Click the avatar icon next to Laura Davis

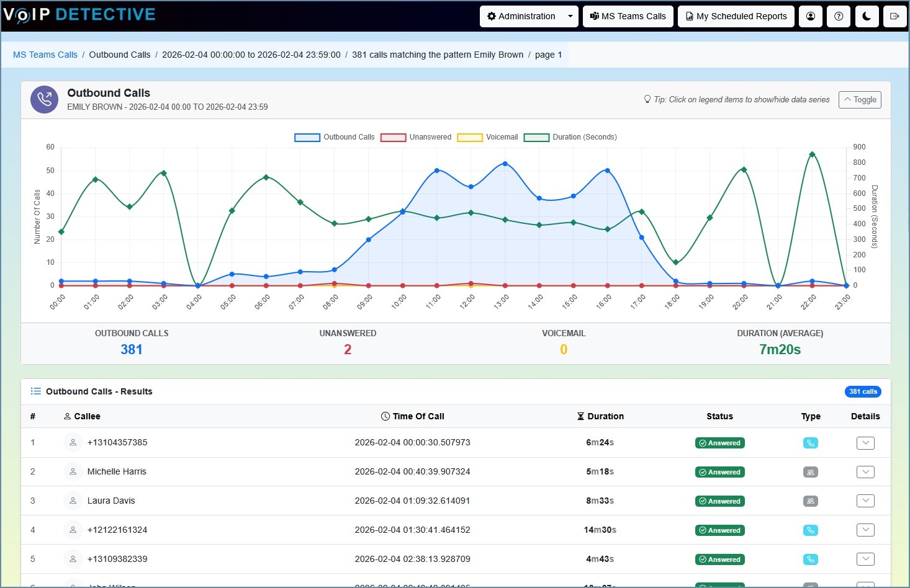tap(73, 501)
